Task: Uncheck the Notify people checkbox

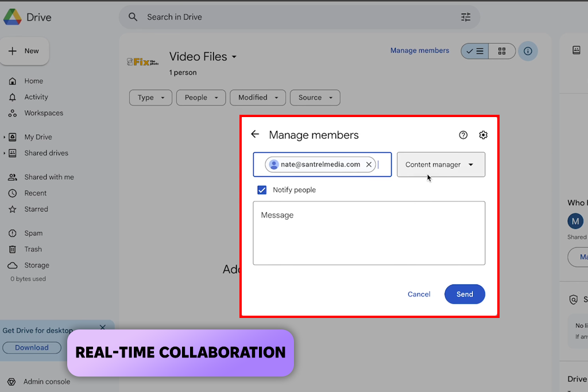Action: tap(262, 190)
